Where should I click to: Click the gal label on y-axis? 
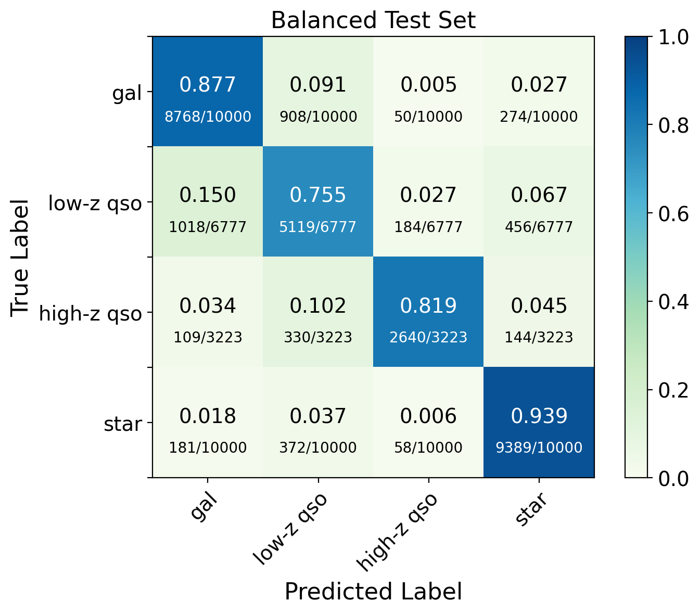tap(128, 94)
